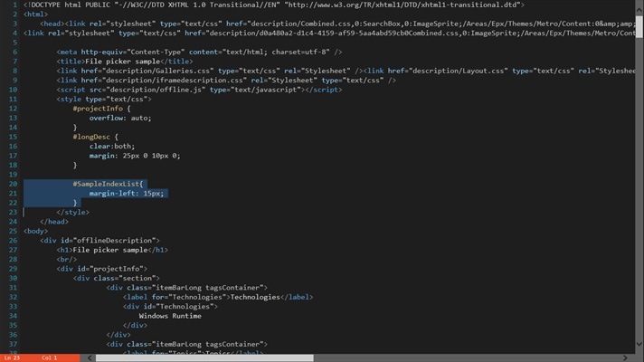Screen dimensions: 644x362
Task: Click the 'iframedescription.css' link line
Action: click(226, 81)
